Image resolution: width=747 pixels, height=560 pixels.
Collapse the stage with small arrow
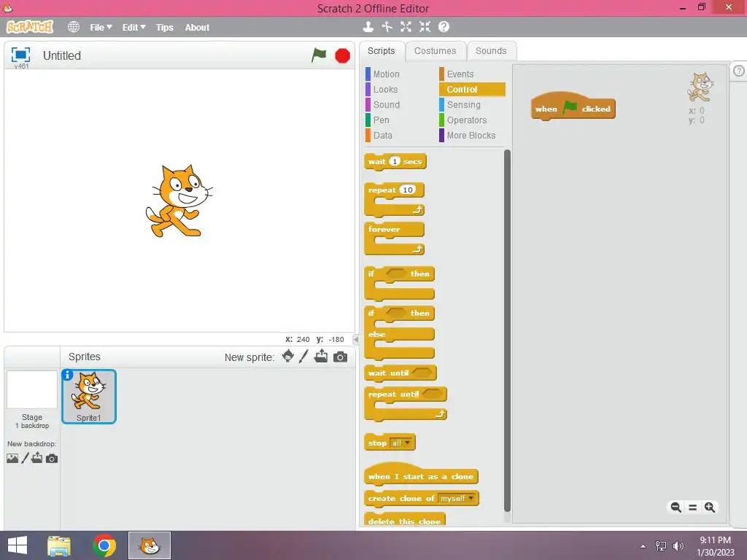355,340
